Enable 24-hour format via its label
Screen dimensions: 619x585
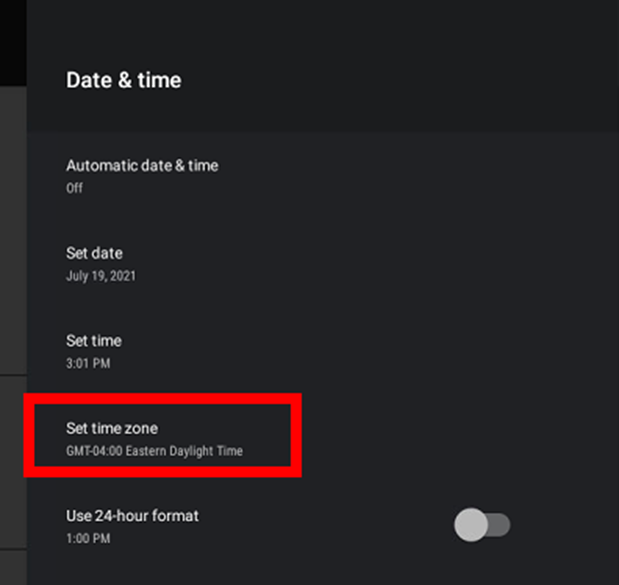132,516
